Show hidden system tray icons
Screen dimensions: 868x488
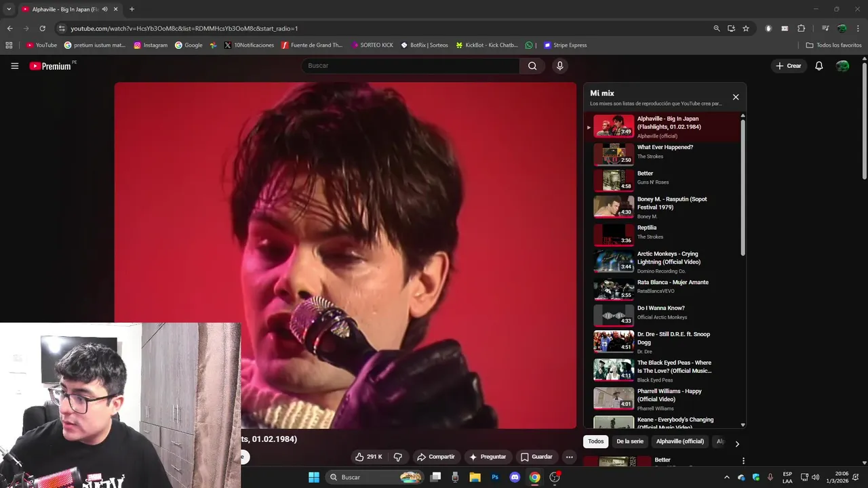(727, 477)
